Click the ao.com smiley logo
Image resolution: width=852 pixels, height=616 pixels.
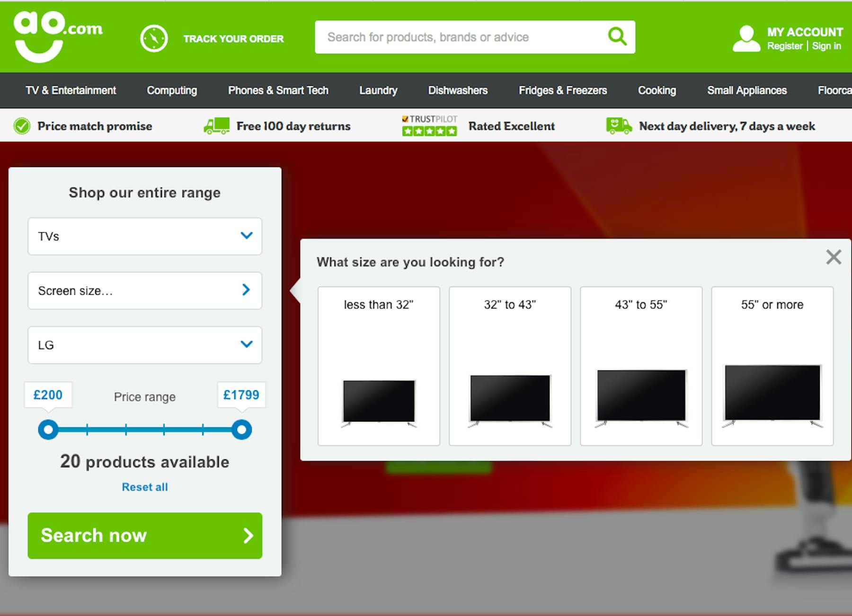click(58, 37)
